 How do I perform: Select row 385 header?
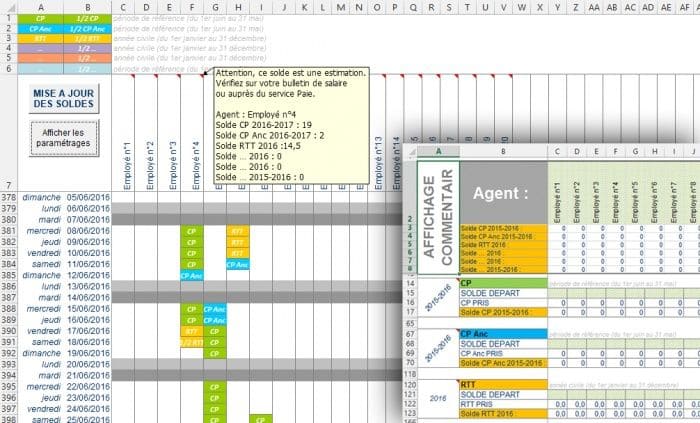[8, 275]
